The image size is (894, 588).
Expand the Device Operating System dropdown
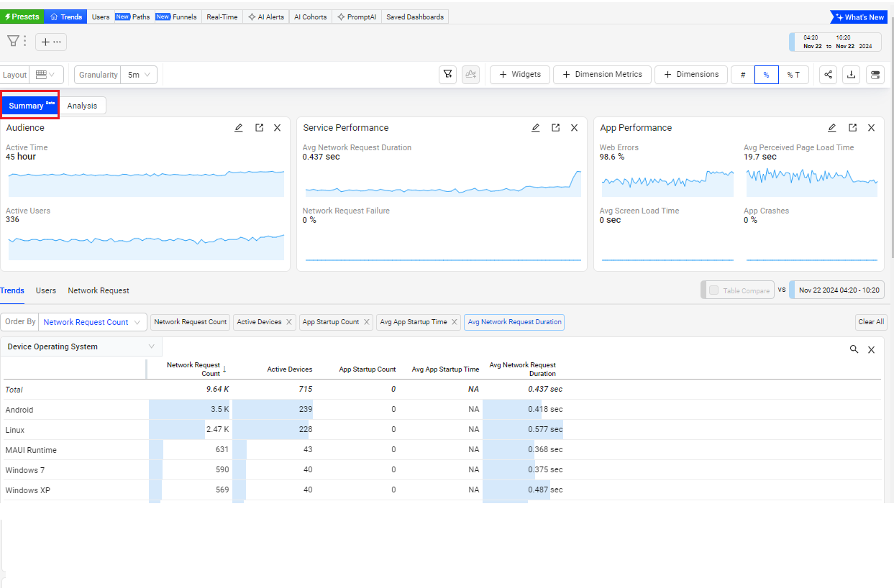(81, 346)
